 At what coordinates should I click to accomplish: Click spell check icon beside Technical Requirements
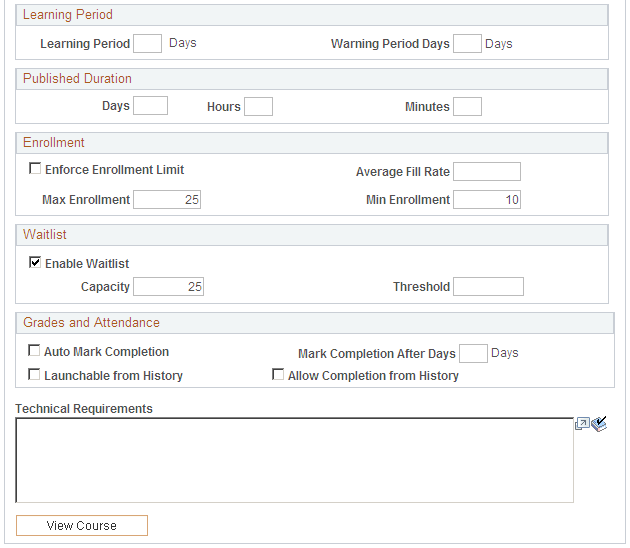(599, 424)
